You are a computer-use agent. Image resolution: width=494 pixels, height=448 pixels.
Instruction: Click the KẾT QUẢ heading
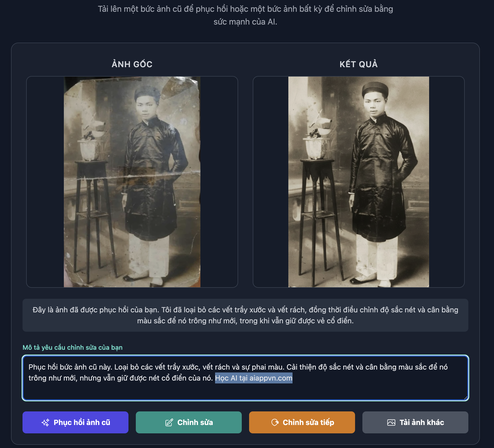359,64
